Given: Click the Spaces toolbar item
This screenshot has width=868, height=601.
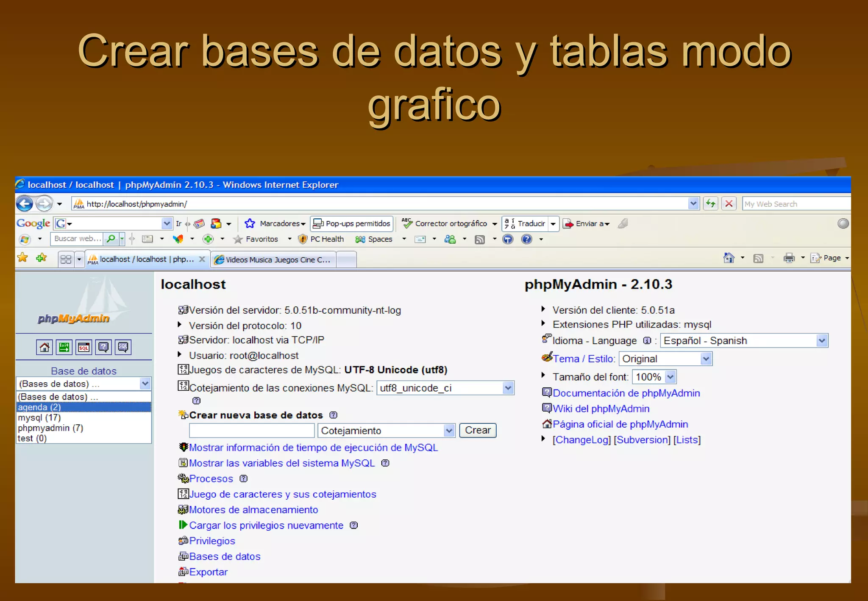Looking at the screenshot, I should tap(374, 239).
